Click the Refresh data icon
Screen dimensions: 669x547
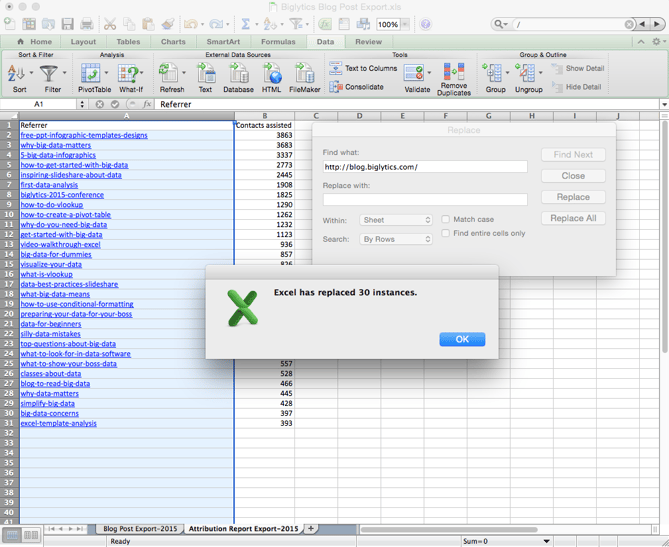click(171, 74)
